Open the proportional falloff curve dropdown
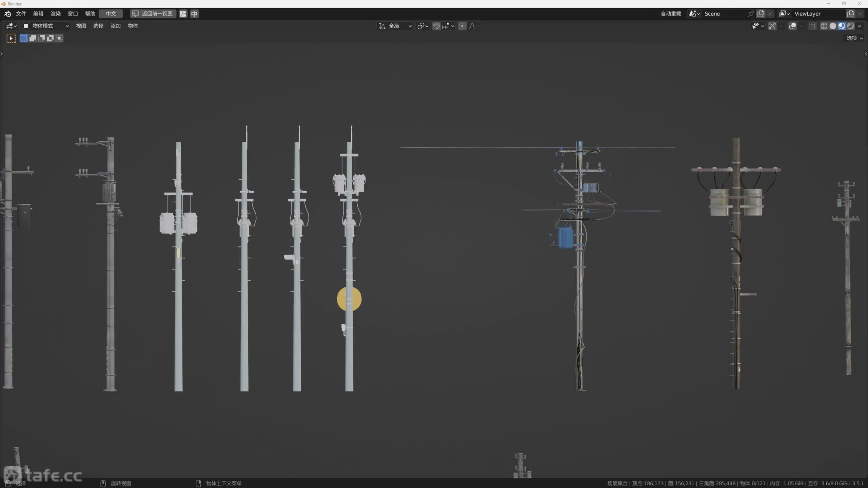Screen dimensions: 868x488 click(474, 26)
